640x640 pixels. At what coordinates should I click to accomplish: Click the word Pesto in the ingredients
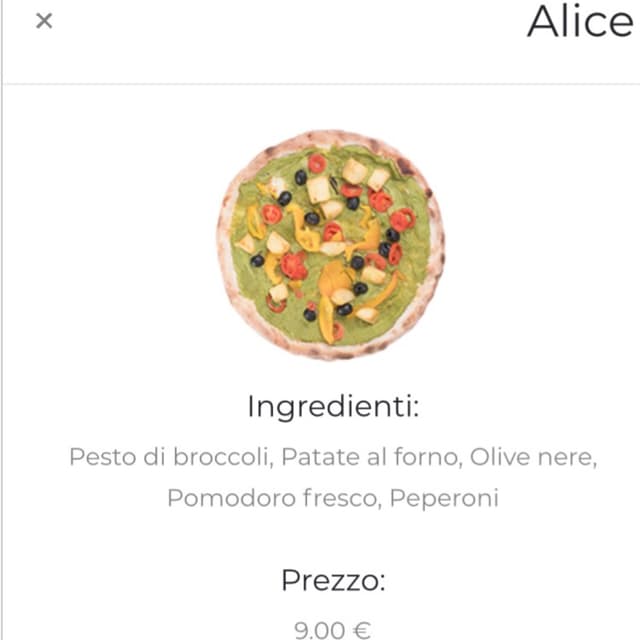[102, 457]
